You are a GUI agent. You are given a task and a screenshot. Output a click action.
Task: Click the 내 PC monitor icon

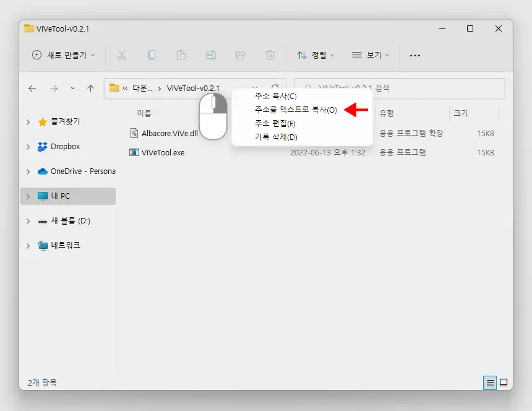(43, 196)
